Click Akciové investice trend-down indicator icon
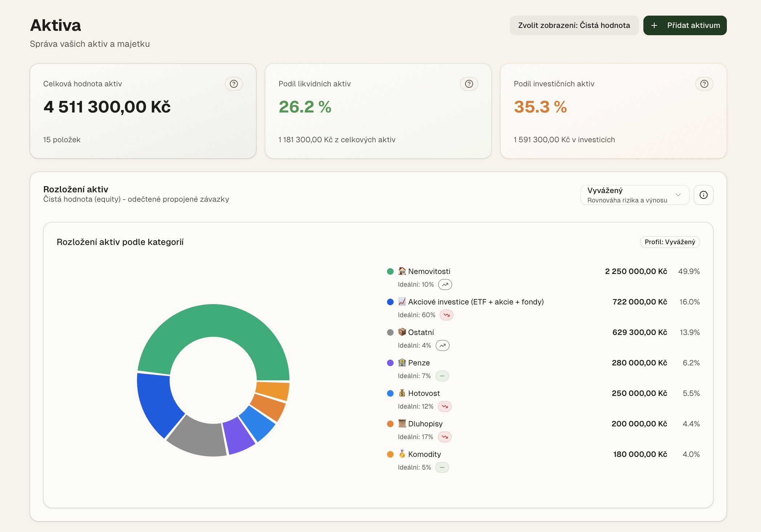Screen dimensions: 761x532 pyautogui.click(x=447, y=315)
